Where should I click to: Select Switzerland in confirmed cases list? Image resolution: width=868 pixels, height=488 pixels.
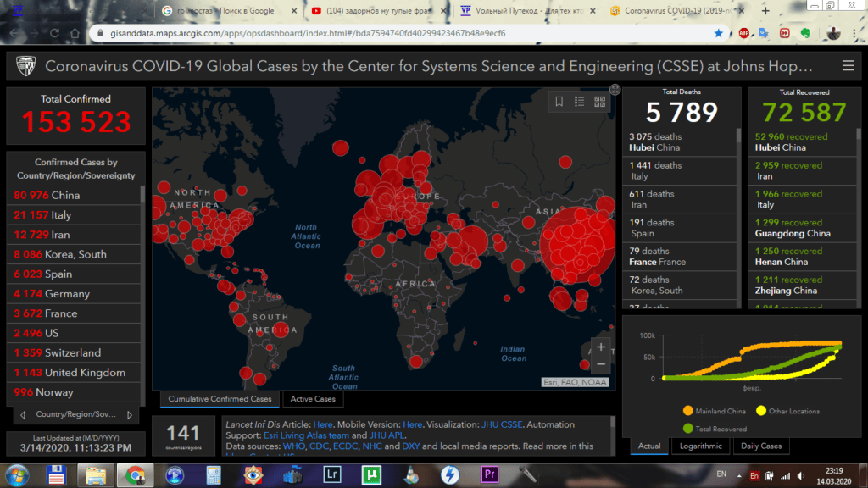click(75, 353)
